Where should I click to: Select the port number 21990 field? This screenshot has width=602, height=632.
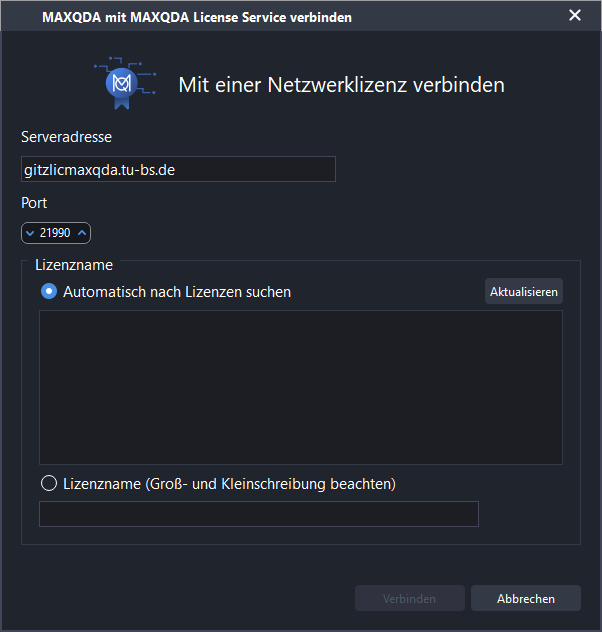(x=55, y=233)
